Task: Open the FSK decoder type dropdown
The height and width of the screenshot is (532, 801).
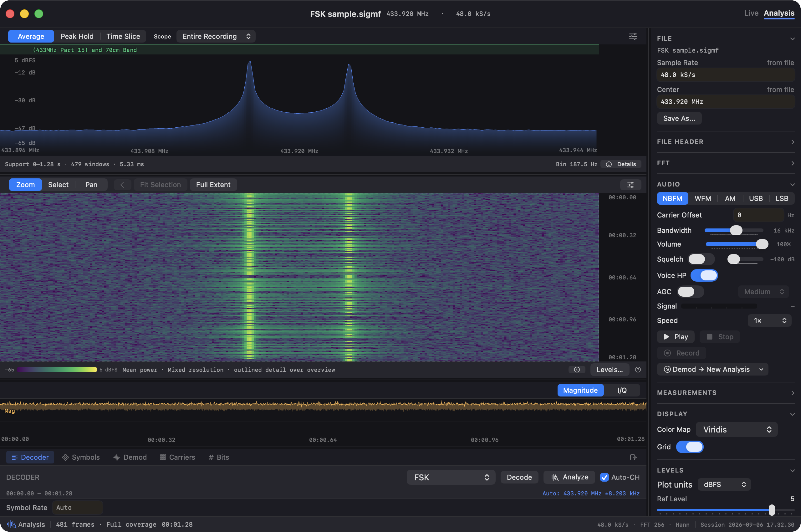Action: [x=451, y=477]
